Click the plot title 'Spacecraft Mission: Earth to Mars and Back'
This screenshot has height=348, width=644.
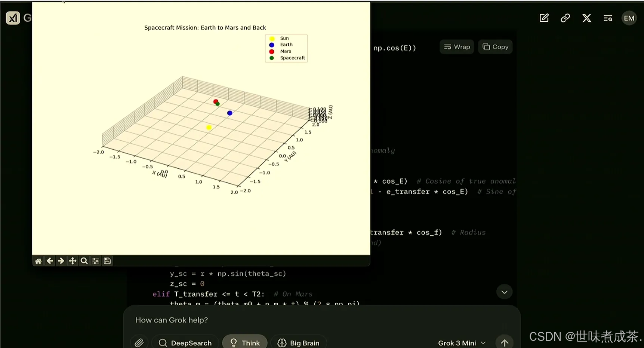205,28
